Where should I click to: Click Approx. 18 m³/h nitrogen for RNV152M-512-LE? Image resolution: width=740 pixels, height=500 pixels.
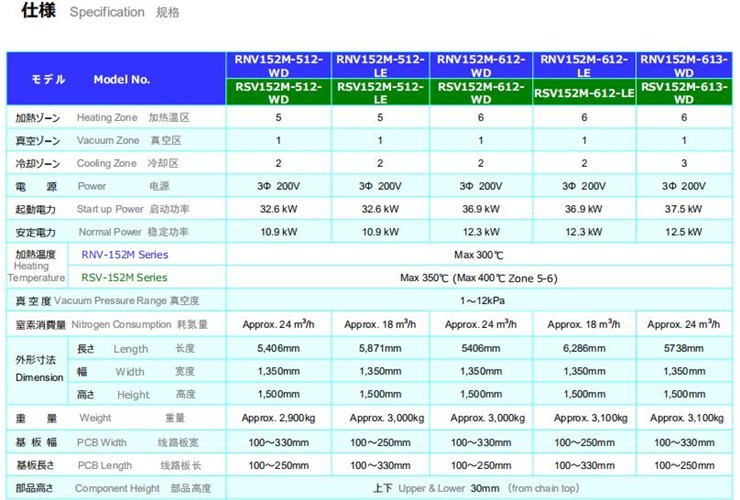tap(380, 324)
